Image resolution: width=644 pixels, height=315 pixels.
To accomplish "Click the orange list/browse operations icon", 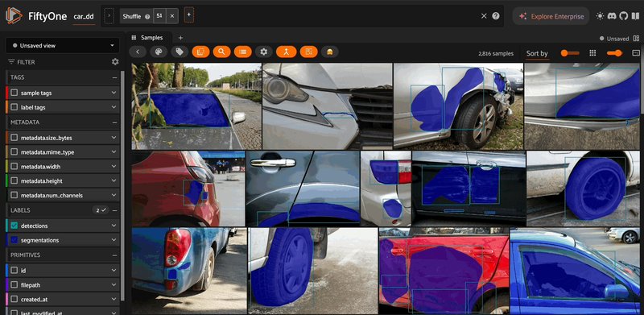I will pos(243,52).
